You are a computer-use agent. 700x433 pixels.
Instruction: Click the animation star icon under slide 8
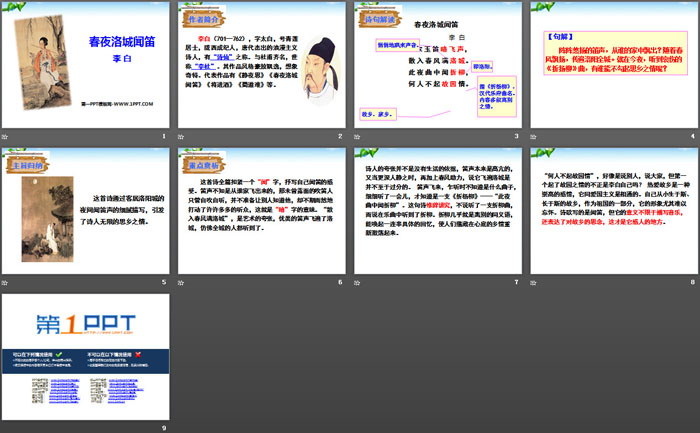click(x=533, y=283)
